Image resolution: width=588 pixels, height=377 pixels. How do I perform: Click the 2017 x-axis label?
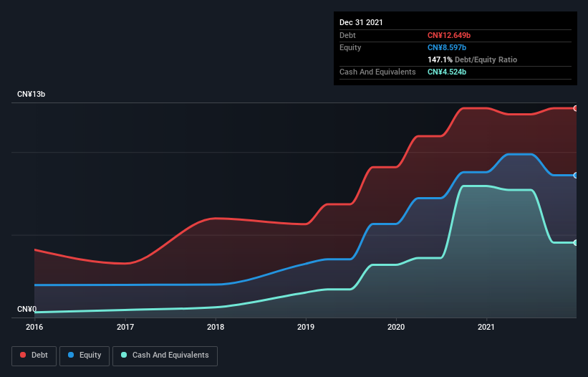(x=125, y=327)
